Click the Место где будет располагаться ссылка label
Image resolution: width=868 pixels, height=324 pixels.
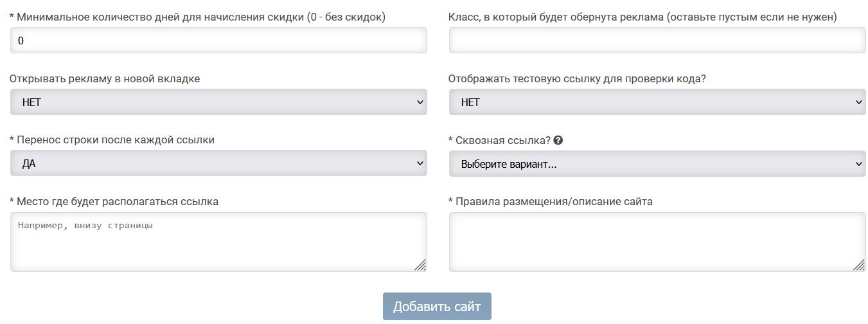[114, 201]
